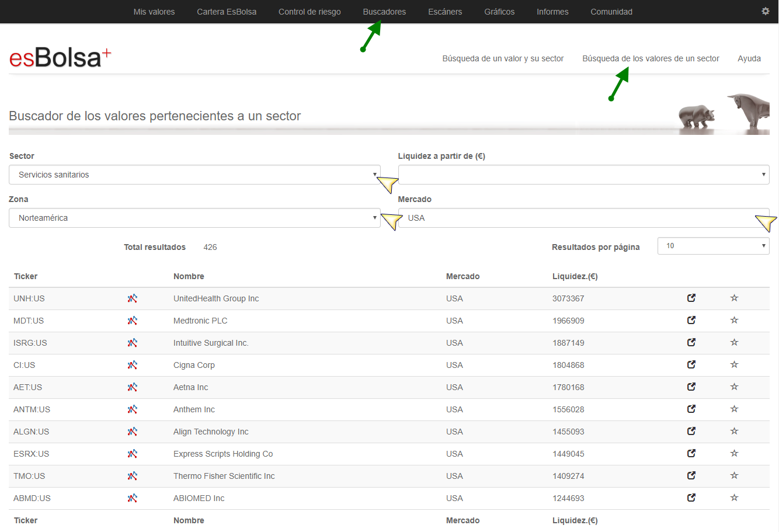Click Nombre header at top of table

click(x=189, y=276)
